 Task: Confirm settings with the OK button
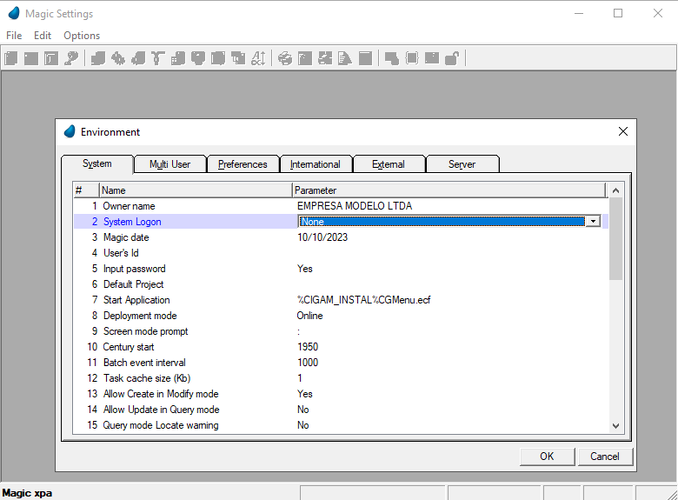click(x=547, y=456)
